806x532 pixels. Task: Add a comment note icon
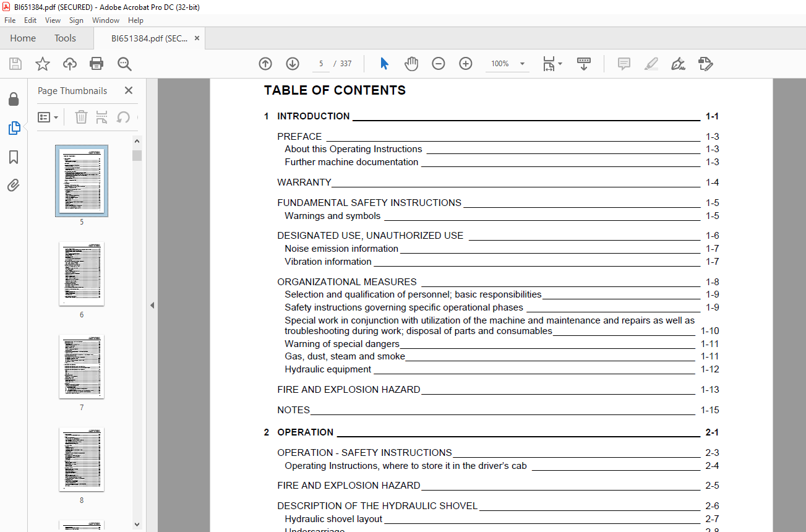624,64
